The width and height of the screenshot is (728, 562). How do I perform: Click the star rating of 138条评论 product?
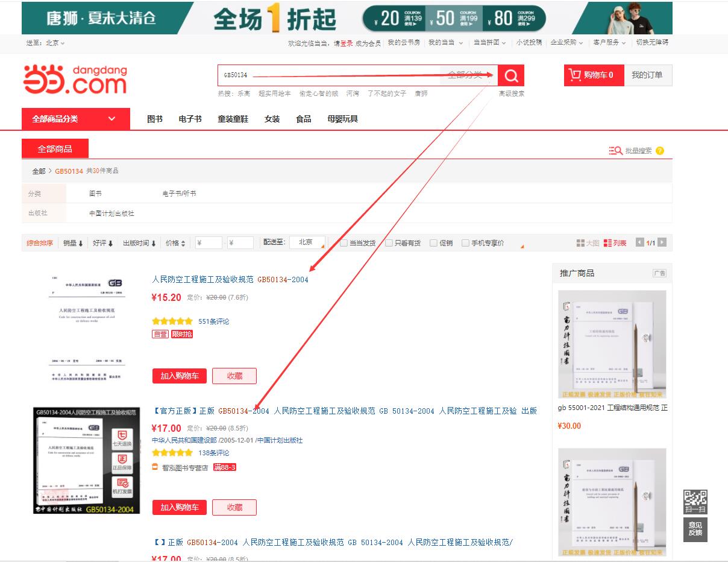(x=172, y=453)
